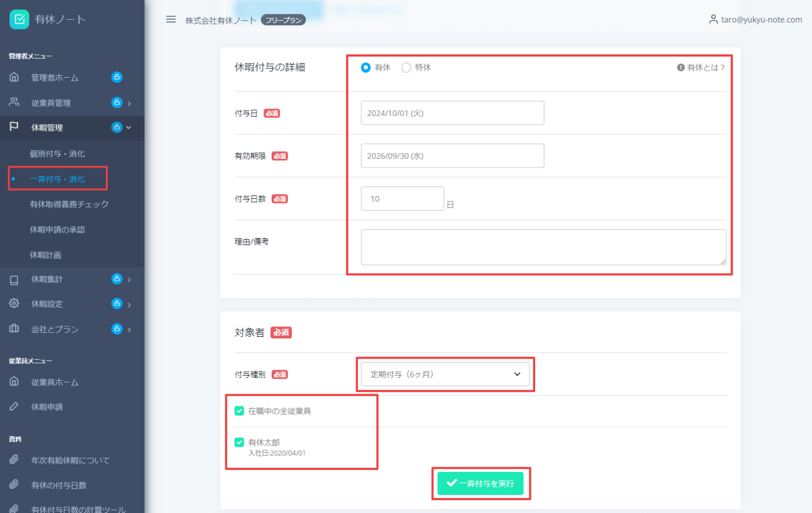Screen dimensions: 812x513
Task: Click the 一斉付与を実行 button
Action: (480, 483)
